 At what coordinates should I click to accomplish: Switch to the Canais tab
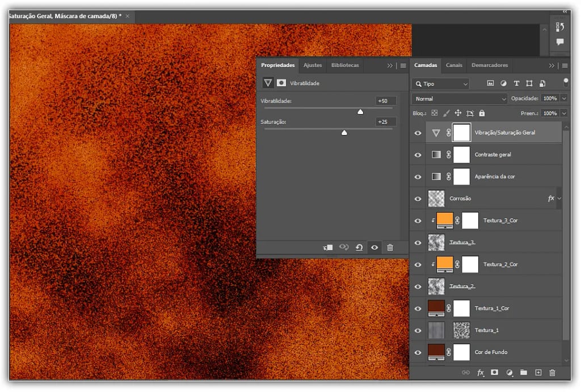point(454,65)
